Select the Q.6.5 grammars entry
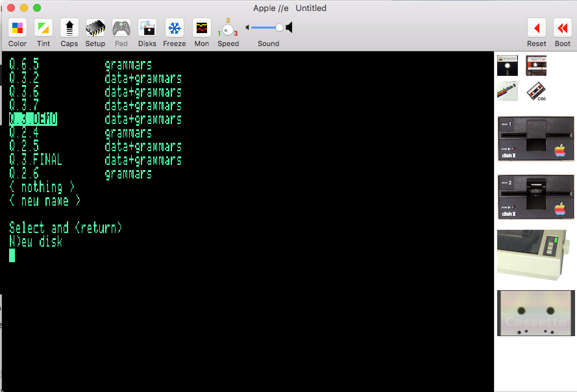Viewport: 577px width, 392px height. pos(80,64)
